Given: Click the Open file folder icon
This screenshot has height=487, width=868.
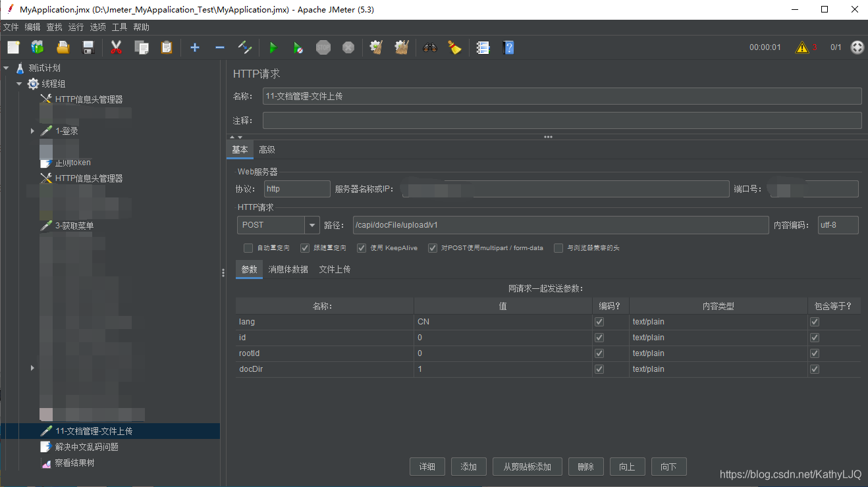Looking at the screenshot, I should pyautogui.click(x=63, y=47).
